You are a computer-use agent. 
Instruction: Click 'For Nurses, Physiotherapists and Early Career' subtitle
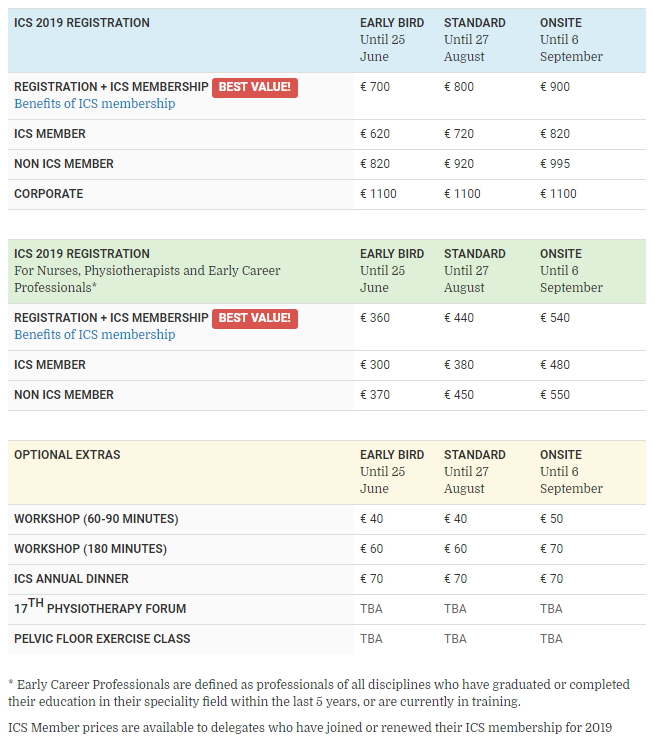point(147,271)
